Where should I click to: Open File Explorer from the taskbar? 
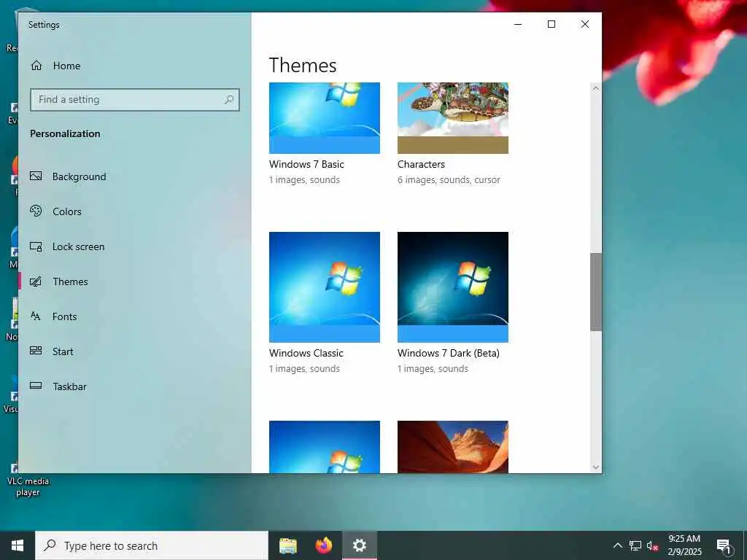[x=287, y=545]
